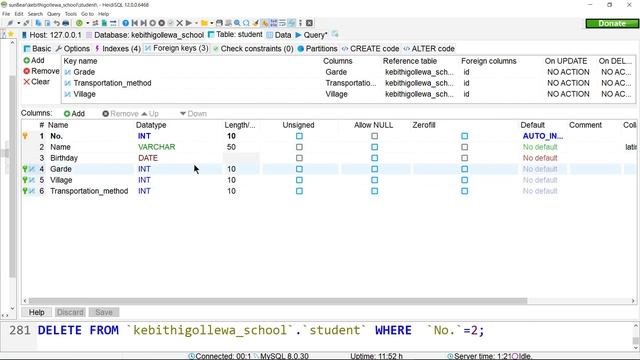Jump to first row using toolbar icon
640x360 pixels.
(x=135, y=23)
